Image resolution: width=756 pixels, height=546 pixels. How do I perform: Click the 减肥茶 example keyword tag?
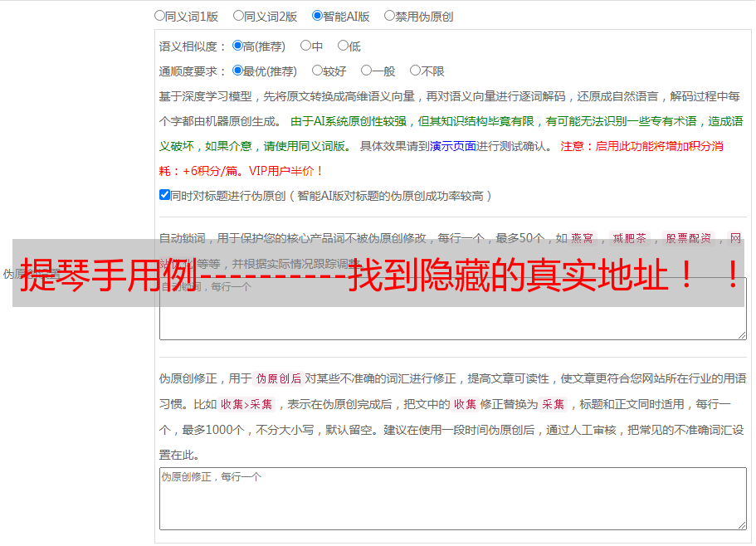click(x=629, y=238)
